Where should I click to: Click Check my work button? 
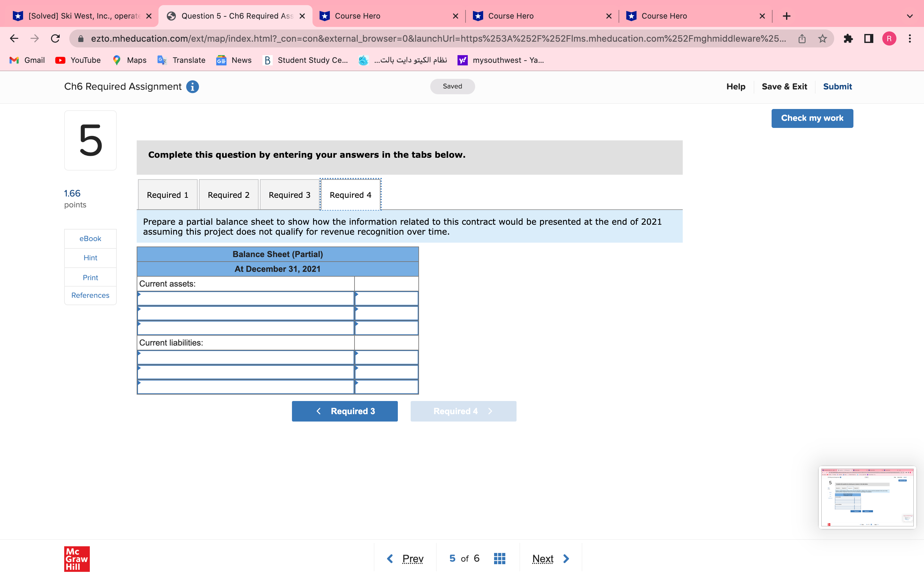812,118
